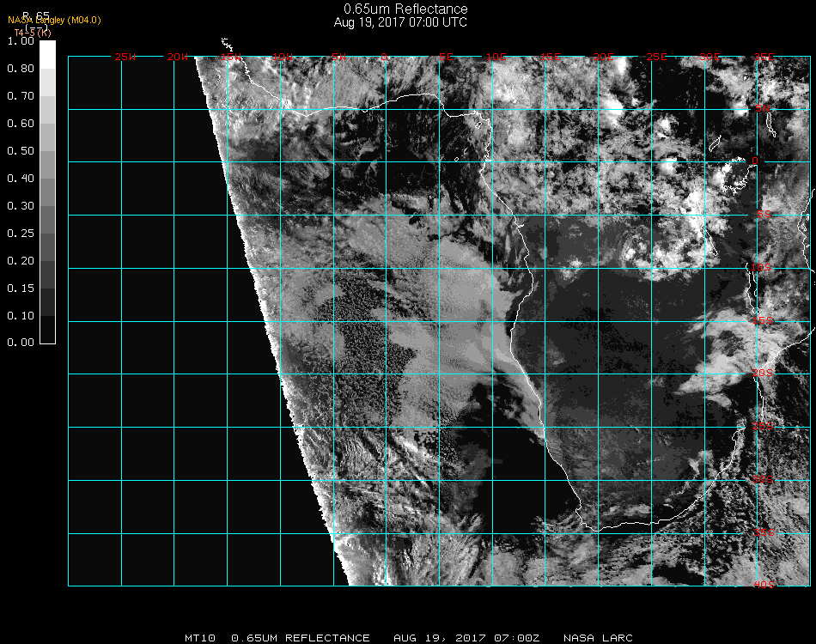816x644 pixels.
Task: Pick the black swatch of the color bar
Action: tap(47, 329)
